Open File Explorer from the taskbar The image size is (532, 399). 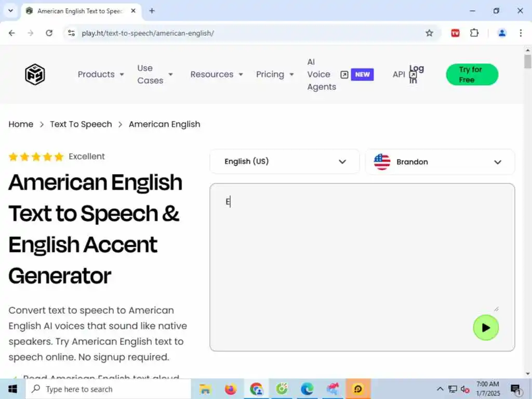click(x=205, y=389)
